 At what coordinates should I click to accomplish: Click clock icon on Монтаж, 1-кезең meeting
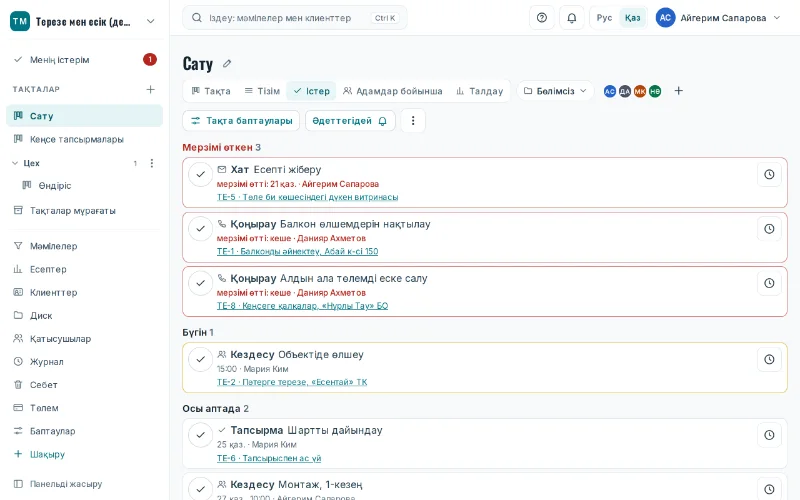pos(769,489)
